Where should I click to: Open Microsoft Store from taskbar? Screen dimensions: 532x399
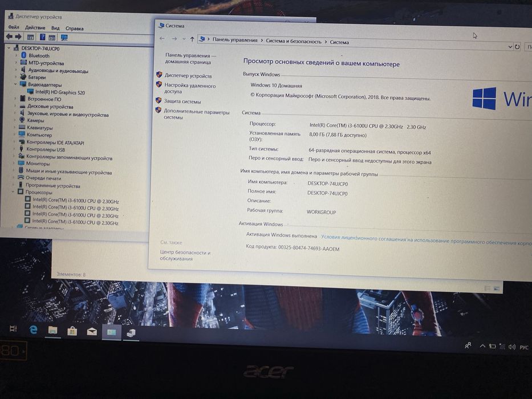[x=72, y=331]
